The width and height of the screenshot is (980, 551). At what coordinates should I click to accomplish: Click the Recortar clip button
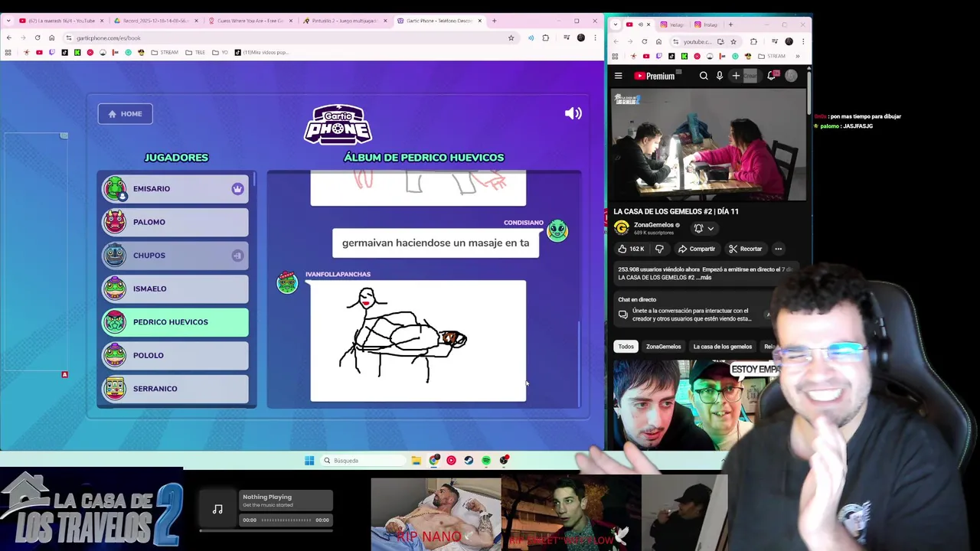(745, 249)
